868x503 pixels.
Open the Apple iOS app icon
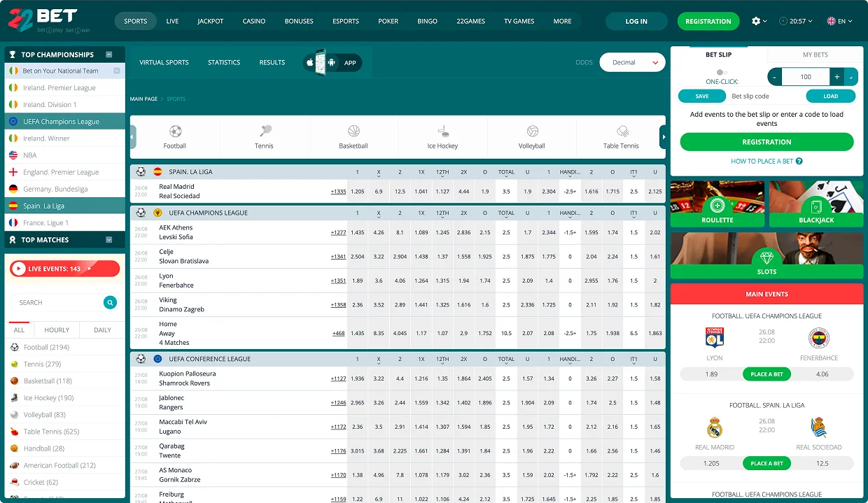pos(310,63)
